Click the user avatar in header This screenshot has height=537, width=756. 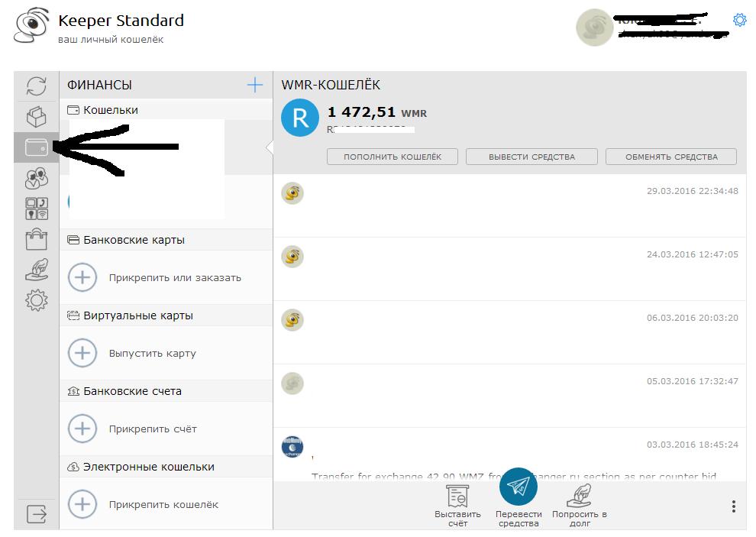tap(594, 27)
